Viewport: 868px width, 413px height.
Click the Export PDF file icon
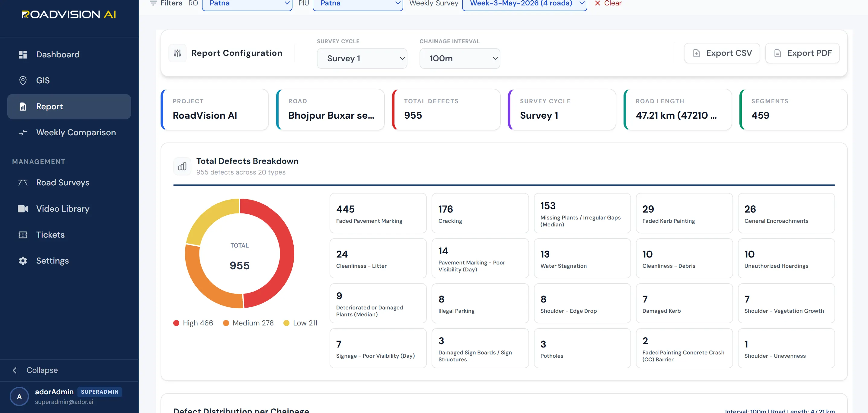click(x=777, y=53)
